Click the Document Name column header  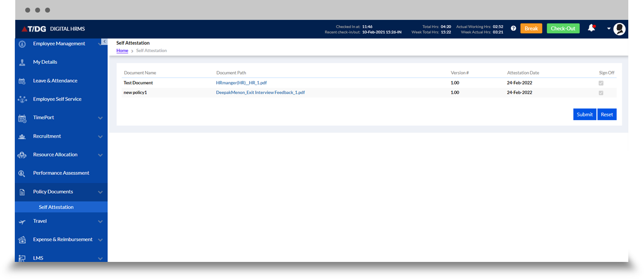[140, 73]
